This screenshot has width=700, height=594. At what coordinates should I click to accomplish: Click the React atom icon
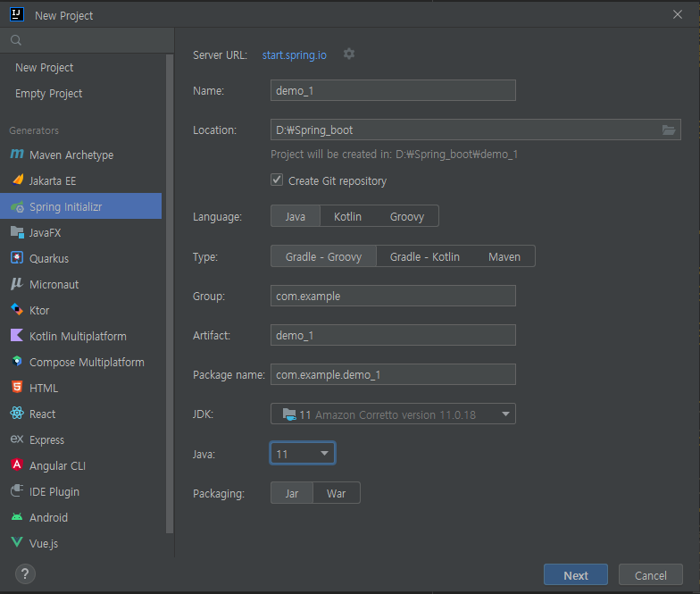[17, 413]
